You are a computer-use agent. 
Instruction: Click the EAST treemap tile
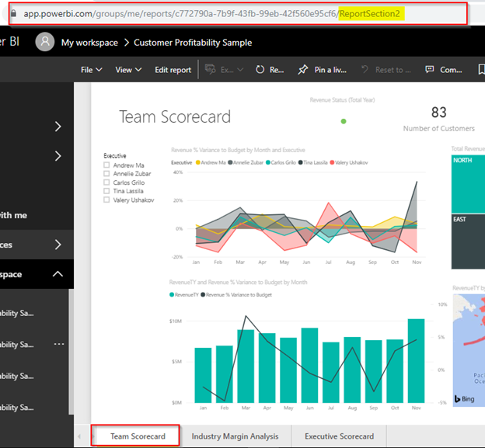click(468, 241)
